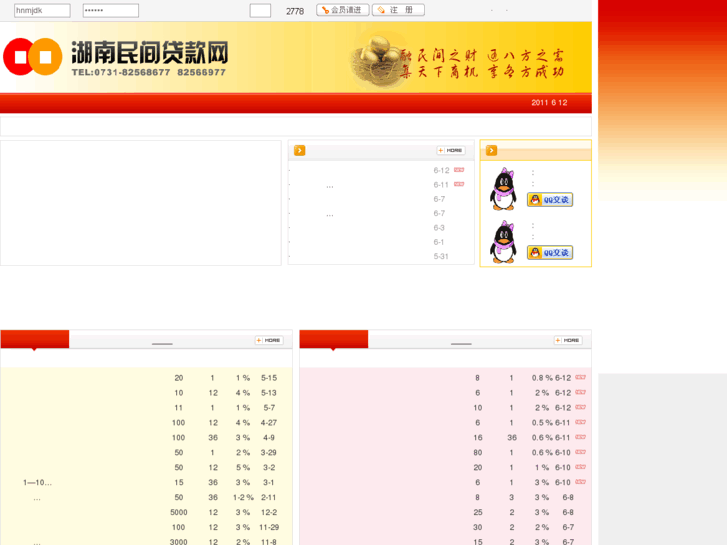The image size is (727, 545).
Task: Click the news date 6-3
Action: coord(439,228)
